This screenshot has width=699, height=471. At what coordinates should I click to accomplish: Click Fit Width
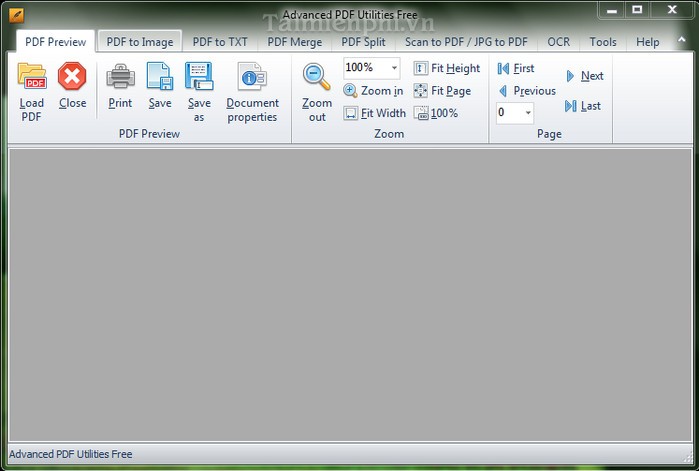point(374,113)
